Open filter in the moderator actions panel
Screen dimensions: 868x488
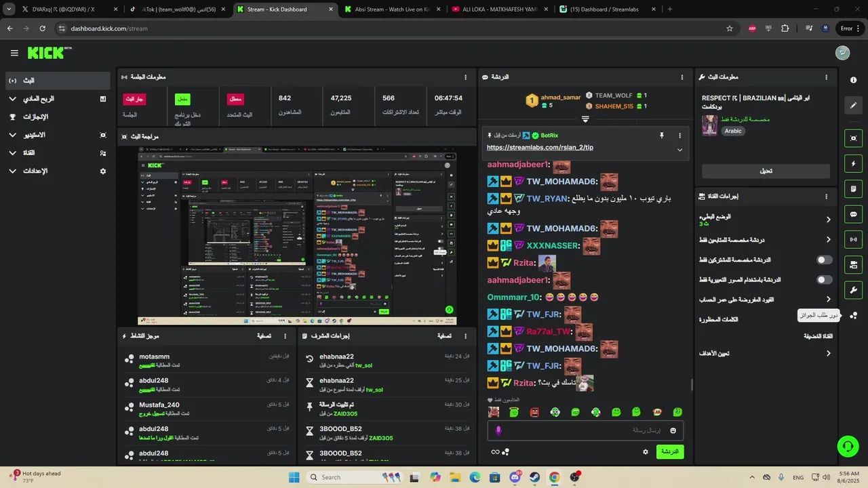pyautogui.click(x=444, y=335)
